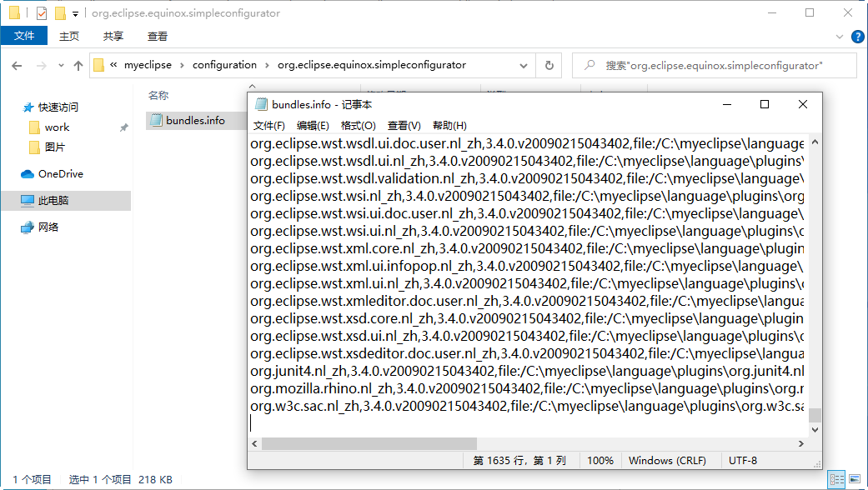
Task: Click Notepad's horizontal scrollbar thumb
Action: pos(369,443)
